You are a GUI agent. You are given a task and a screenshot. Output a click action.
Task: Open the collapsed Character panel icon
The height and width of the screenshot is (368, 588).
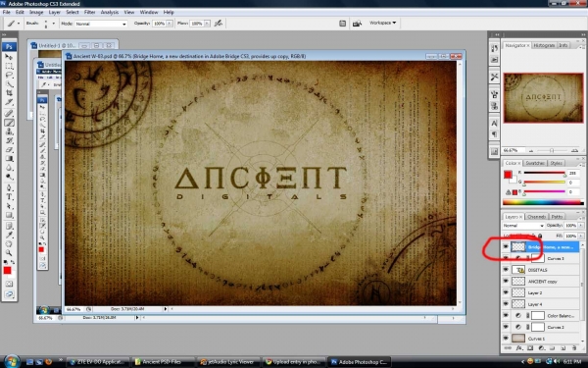(494, 124)
